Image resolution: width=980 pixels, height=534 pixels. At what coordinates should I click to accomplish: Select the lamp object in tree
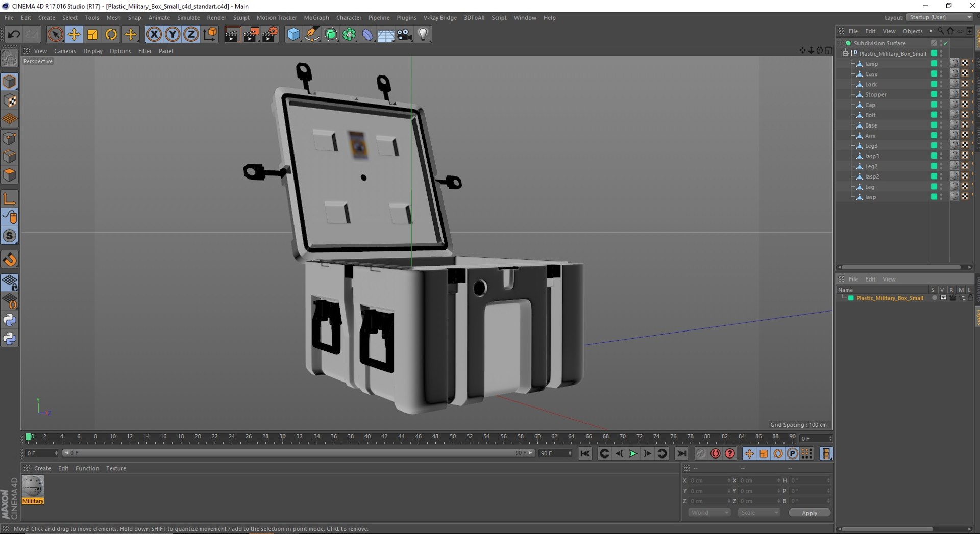[871, 64]
